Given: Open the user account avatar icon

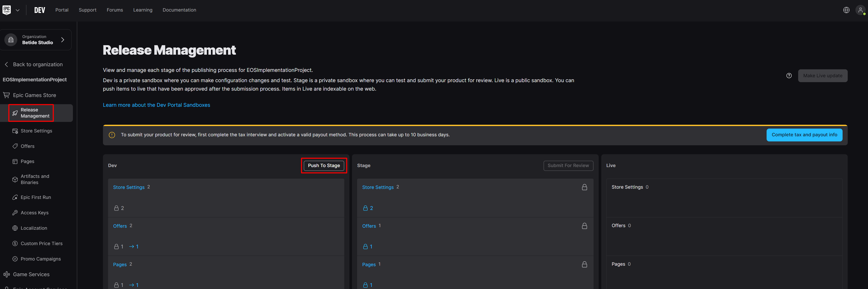Looking at the screenshot, I should pyautogui.click(x=860, y=10).
